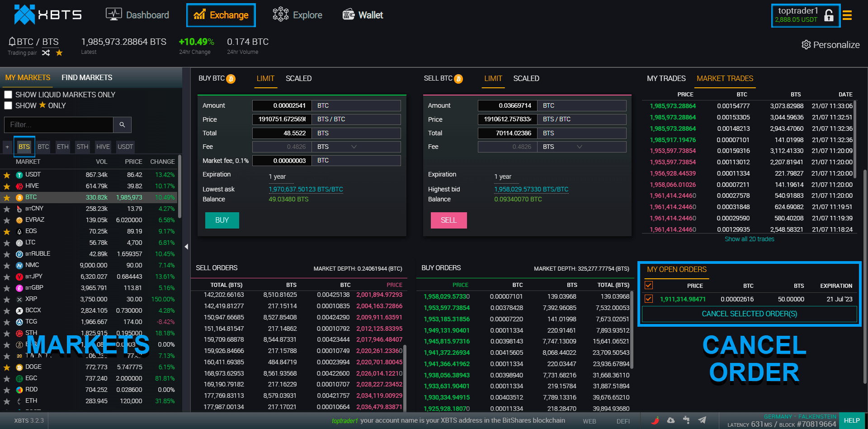Collapse the markets panel with left arrow
This screenshot has width=868, height=429.
(x=186, y=247)
